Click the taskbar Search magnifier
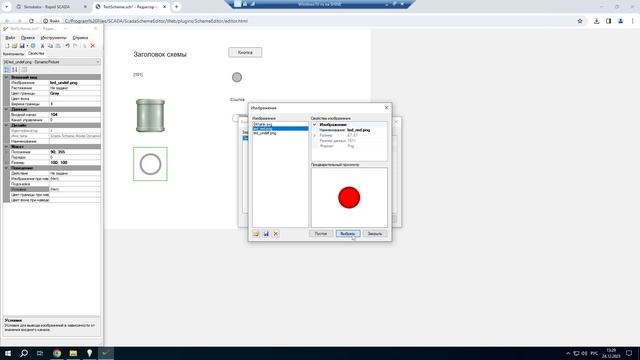The image size is (640, 360). pos(24,353)
